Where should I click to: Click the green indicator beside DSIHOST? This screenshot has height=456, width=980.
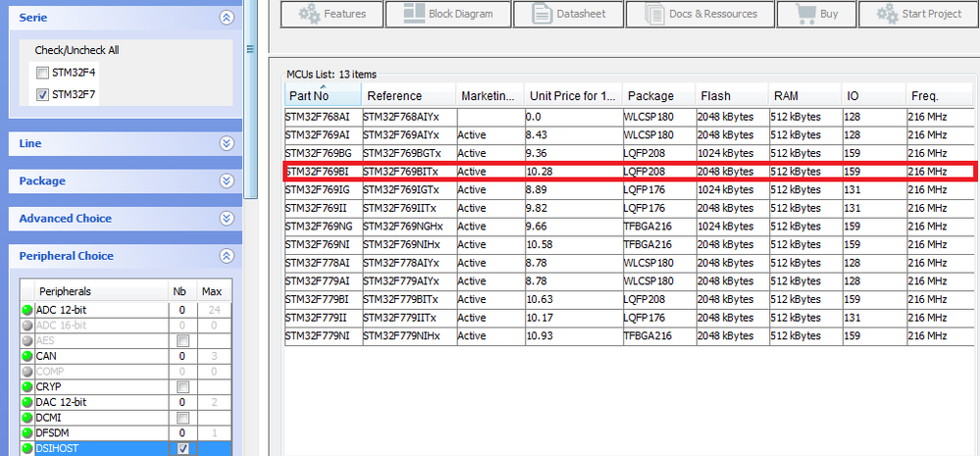[x=26, y=448]
